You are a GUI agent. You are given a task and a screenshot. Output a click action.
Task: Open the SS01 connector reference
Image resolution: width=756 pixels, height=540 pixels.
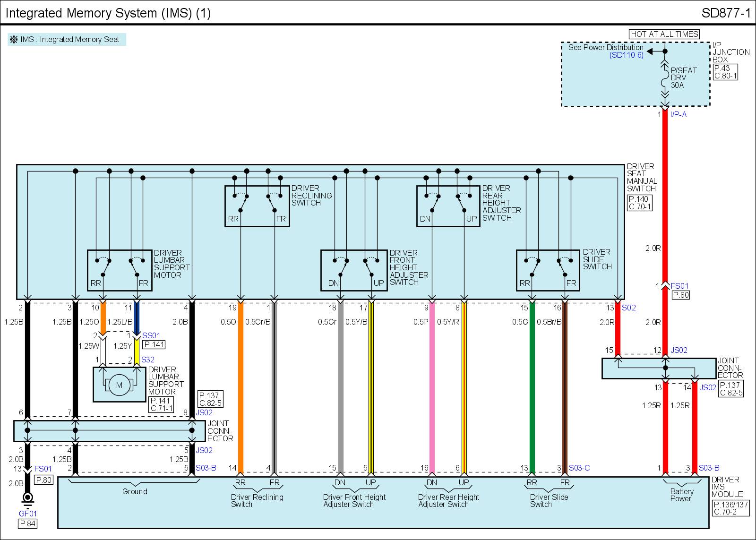[151, 336]
